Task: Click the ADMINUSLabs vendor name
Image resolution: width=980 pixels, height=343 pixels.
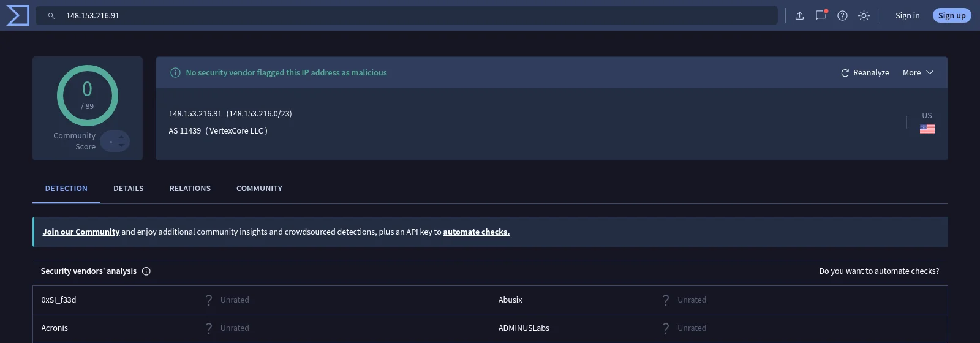Action: pyautogui.click(x=524, y=328)
